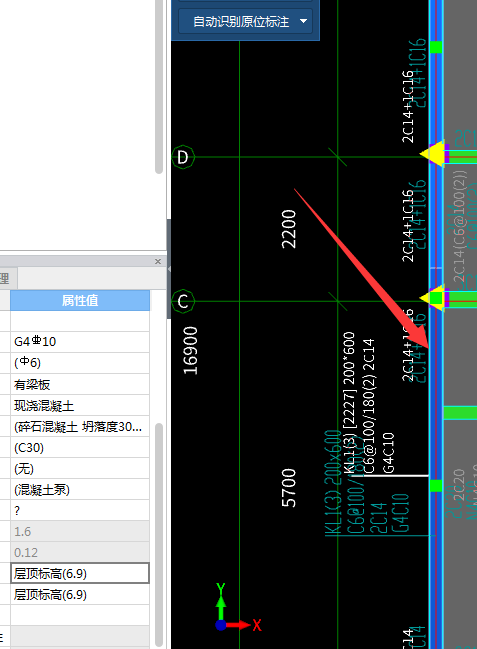This screenshot has height=649, width=477.
Task: Click the green square grip near G4C10 label
Action: point(436,486)
